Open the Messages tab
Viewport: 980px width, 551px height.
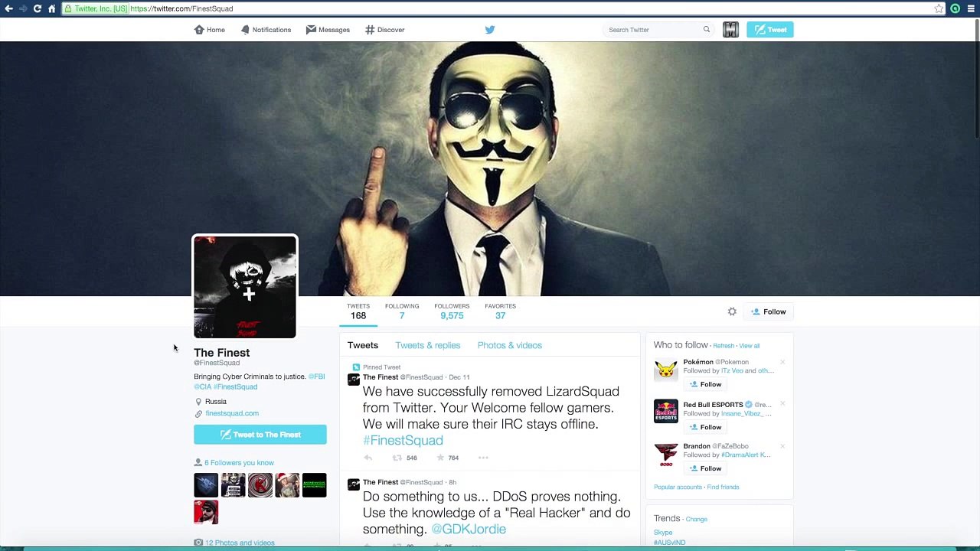pos(328,30)
